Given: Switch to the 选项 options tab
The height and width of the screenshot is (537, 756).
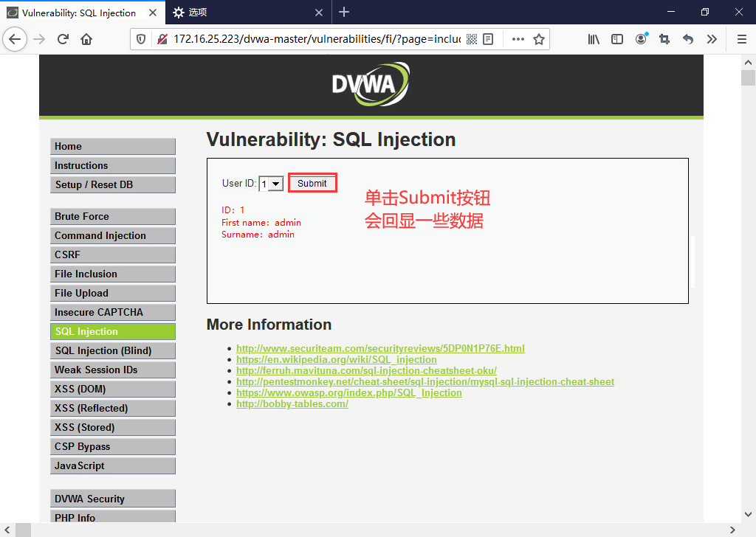Looking at the screenshot, I should pos(248,13).
